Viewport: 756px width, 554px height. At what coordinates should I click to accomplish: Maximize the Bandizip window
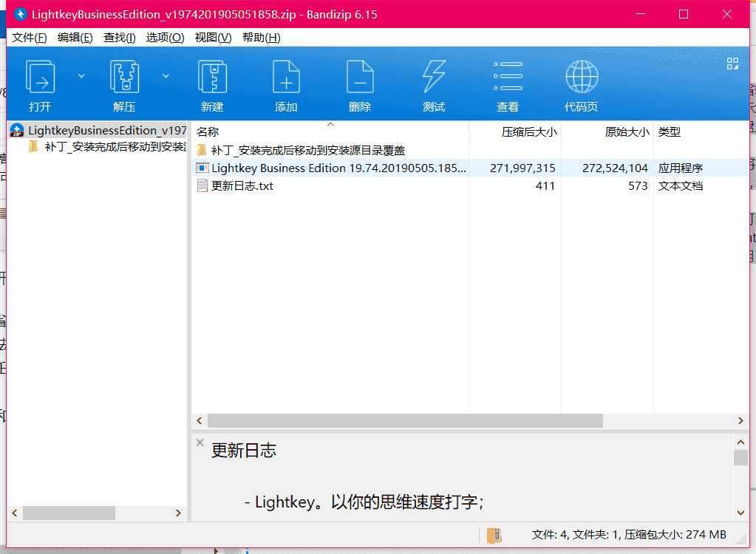(683, 15)
